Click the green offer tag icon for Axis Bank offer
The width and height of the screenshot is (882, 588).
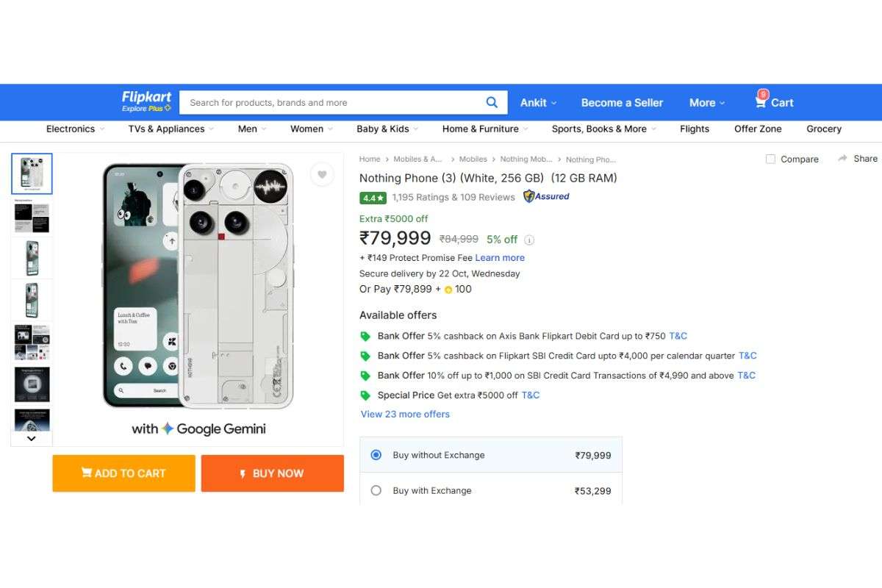pos(365,336)
